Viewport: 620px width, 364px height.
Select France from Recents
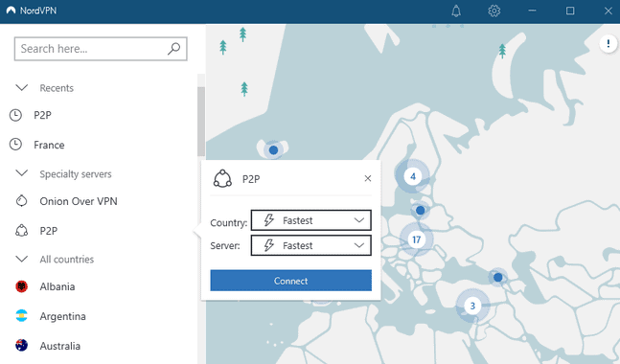click(49, 145)
